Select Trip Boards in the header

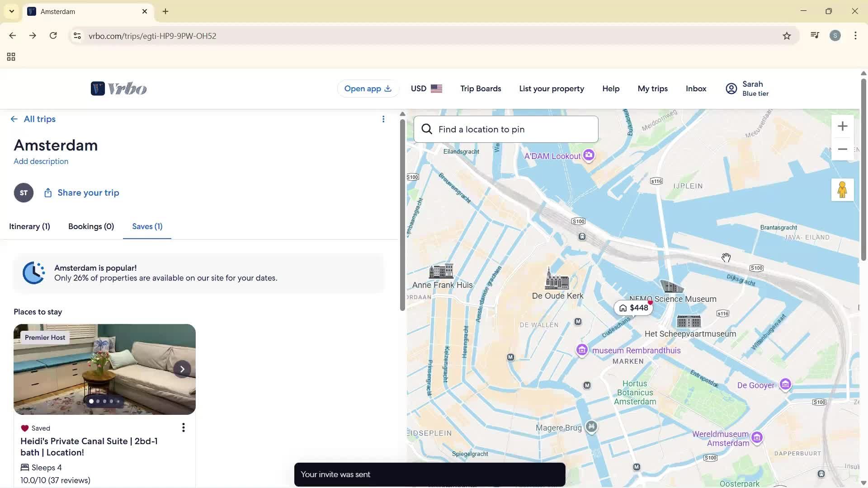pyautogui.click(x=481, y=89)
